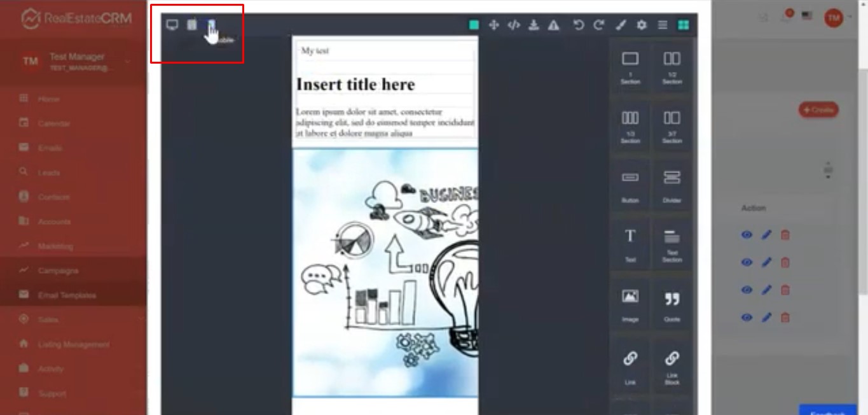Toggle the blocks panel grid icon
The image size is (868, 415).
click(x=683, y=25)
